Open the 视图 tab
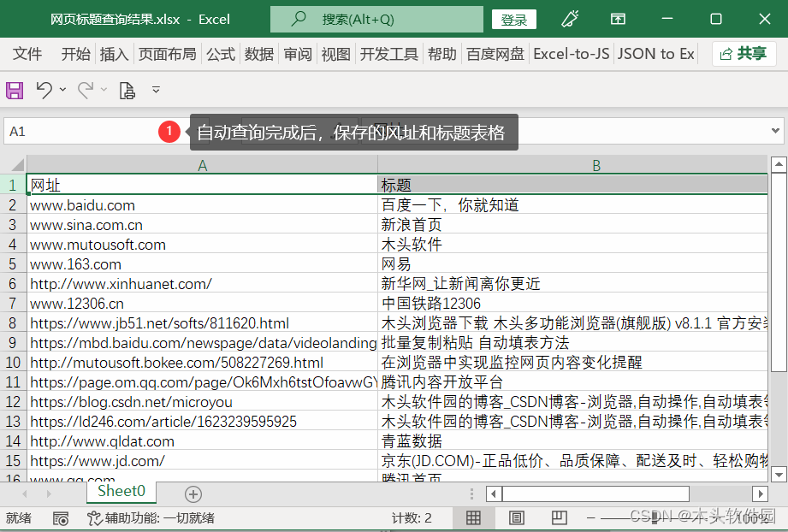Viewport: 788px width, 532px height. coord(335,54)
